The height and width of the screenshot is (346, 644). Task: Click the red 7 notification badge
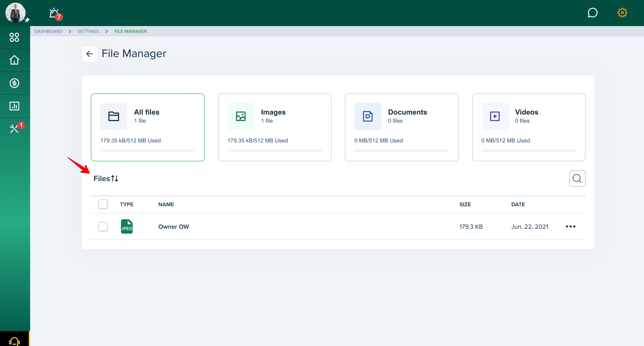pyautogui.click(x=59, y=17)
